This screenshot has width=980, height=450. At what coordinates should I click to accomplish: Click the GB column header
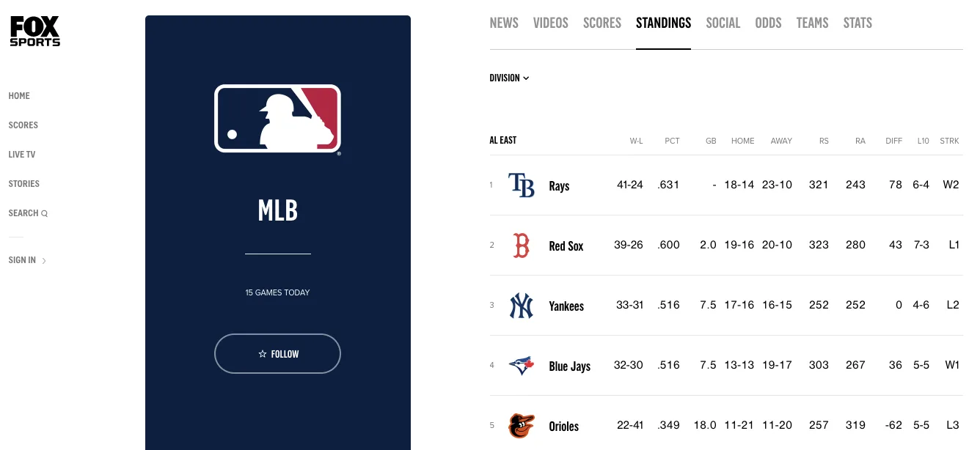711,141
